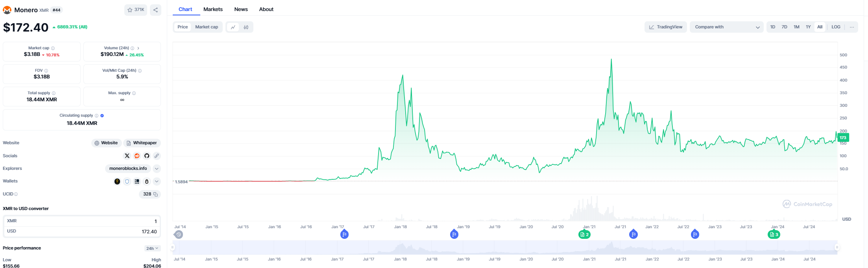Open moneroblocks.info explorer link
Image resolution: width=868 pixels, height=268 pixels.
click(128, 169)
